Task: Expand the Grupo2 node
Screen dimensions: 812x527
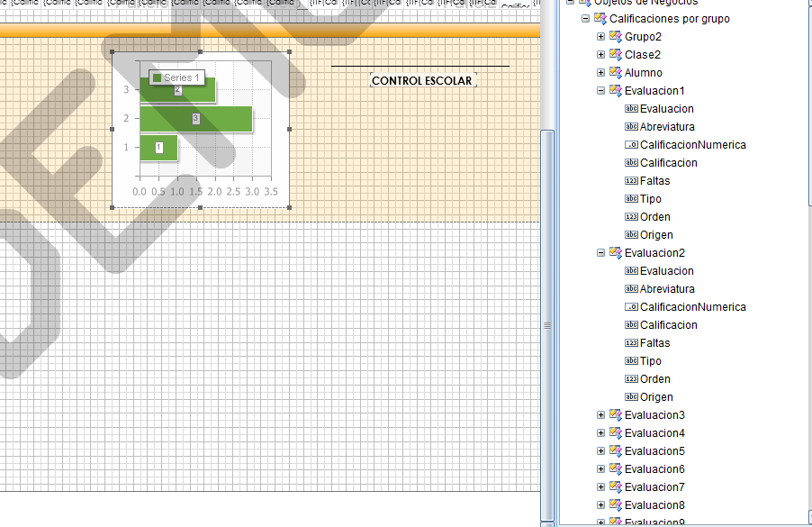Action: [x=600, y=37]
